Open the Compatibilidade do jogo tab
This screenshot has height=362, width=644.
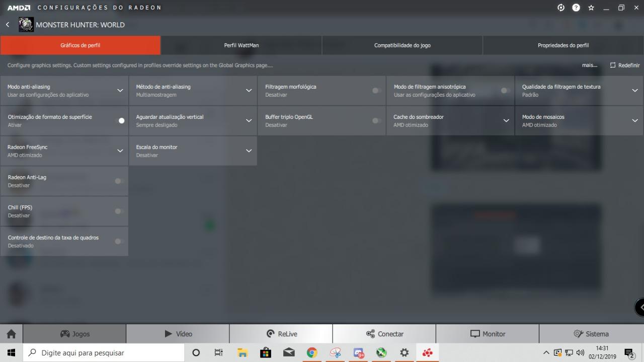[403, 45]
